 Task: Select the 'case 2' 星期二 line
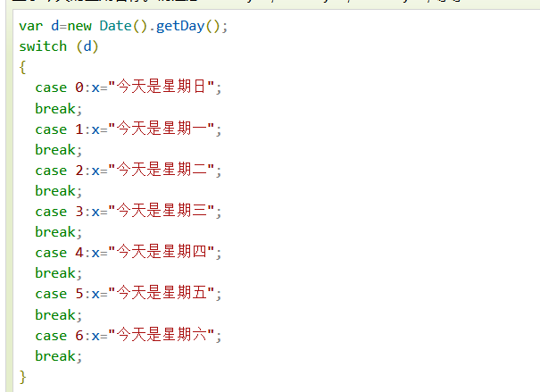tap(129, 171)
